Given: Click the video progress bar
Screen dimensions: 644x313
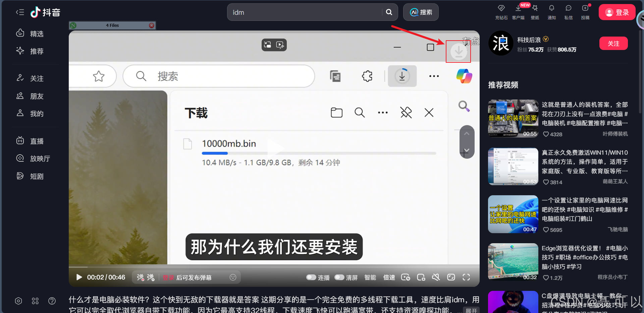Looking at the screenshot, I should tap(274, 267).
